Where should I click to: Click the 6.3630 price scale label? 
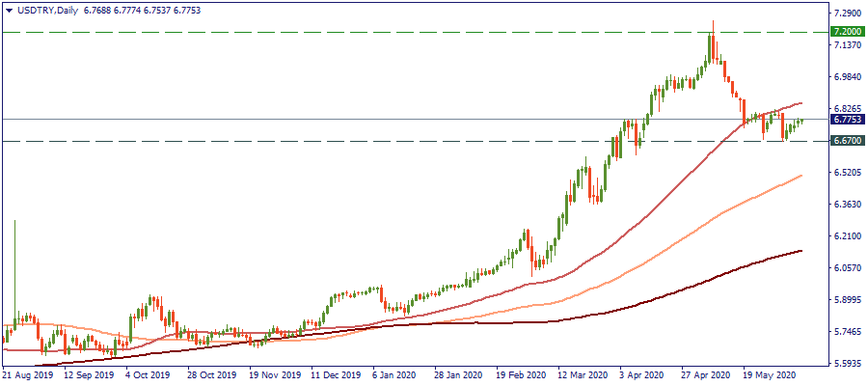tap(846, 205)
